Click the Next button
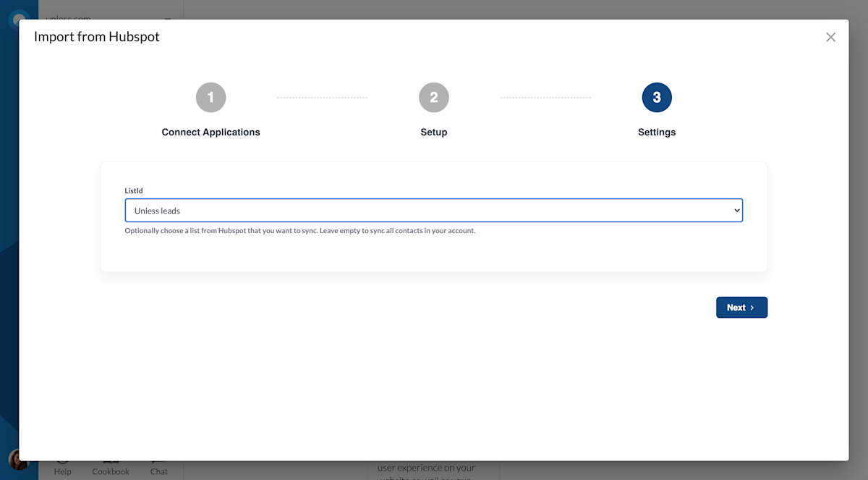This screenshot has width=868, height=480. [x=741, y=308]
